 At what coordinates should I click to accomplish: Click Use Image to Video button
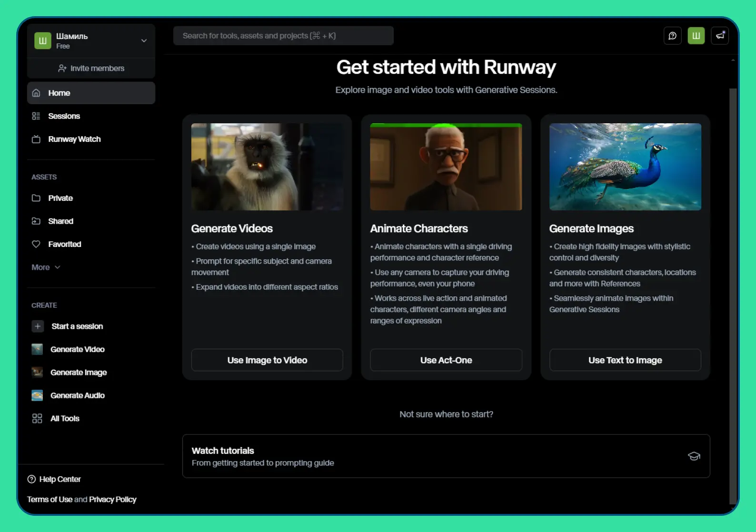267,360
